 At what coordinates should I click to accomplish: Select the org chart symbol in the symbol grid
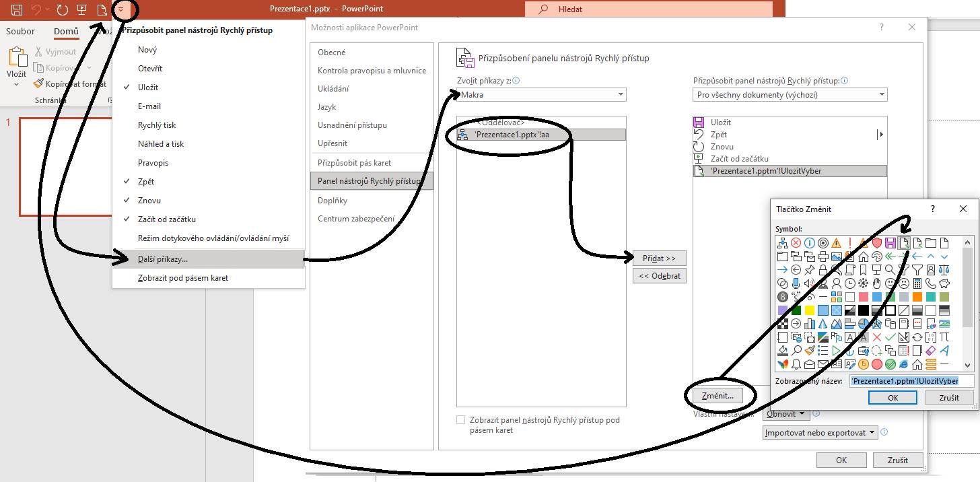click(x=782, y=243)
